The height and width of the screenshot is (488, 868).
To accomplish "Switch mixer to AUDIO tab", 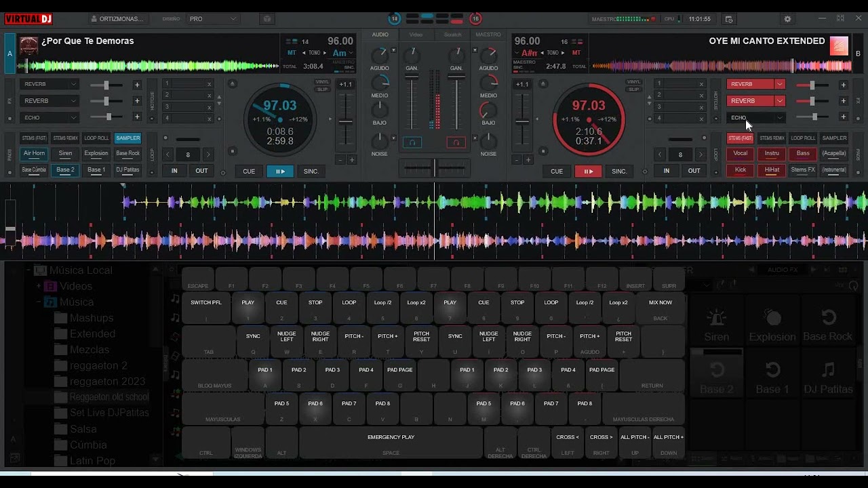I will pyautogui.click(x=380, y=35).
